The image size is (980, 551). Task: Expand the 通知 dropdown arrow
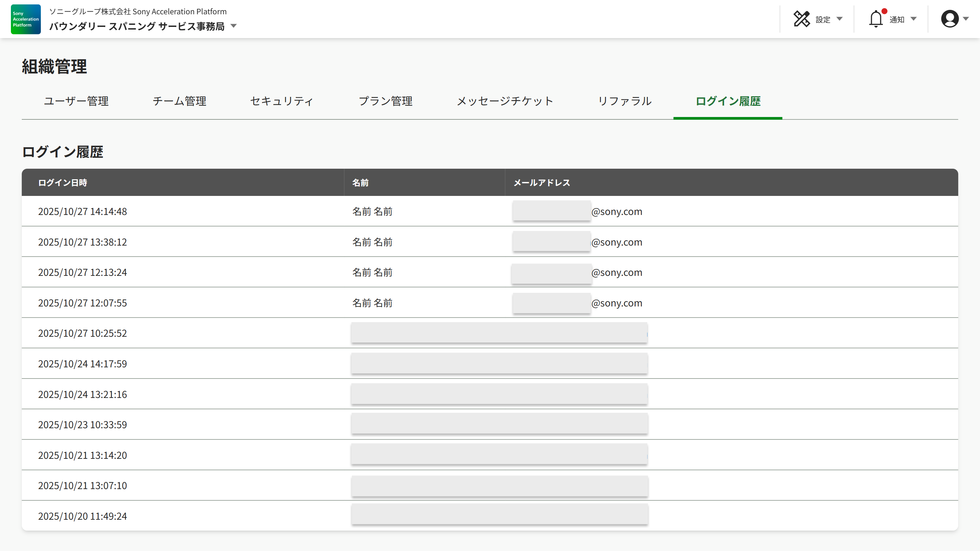pyautogui.click(x=914, y=19)
